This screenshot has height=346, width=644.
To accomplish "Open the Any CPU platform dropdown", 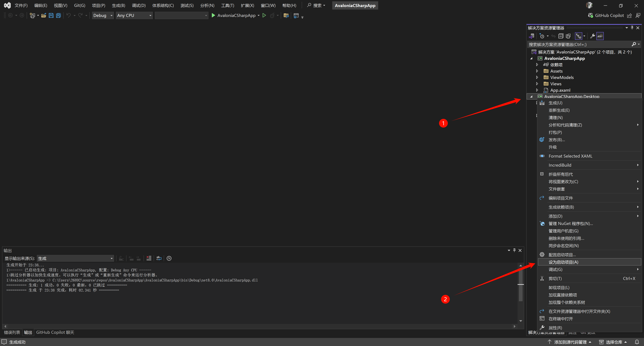I will tap(134, 15).
